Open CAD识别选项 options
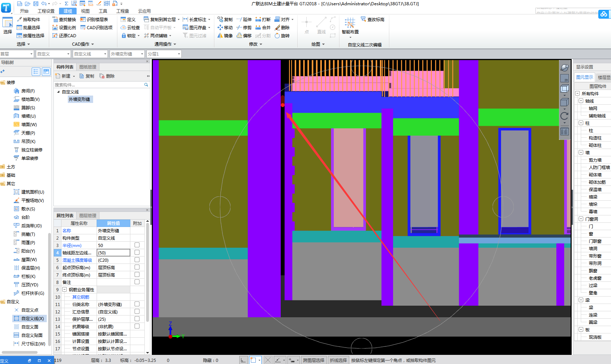The width and height of the screenshot is (611, 364). [97, 27]
